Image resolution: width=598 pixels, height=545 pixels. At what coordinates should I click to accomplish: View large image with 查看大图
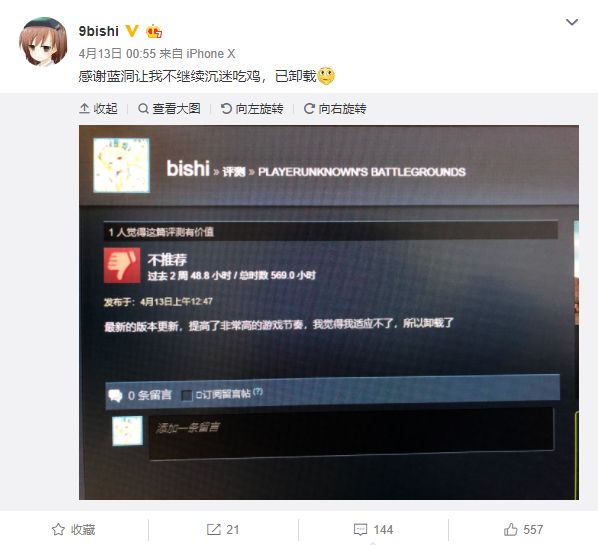(x=169, y=109)
